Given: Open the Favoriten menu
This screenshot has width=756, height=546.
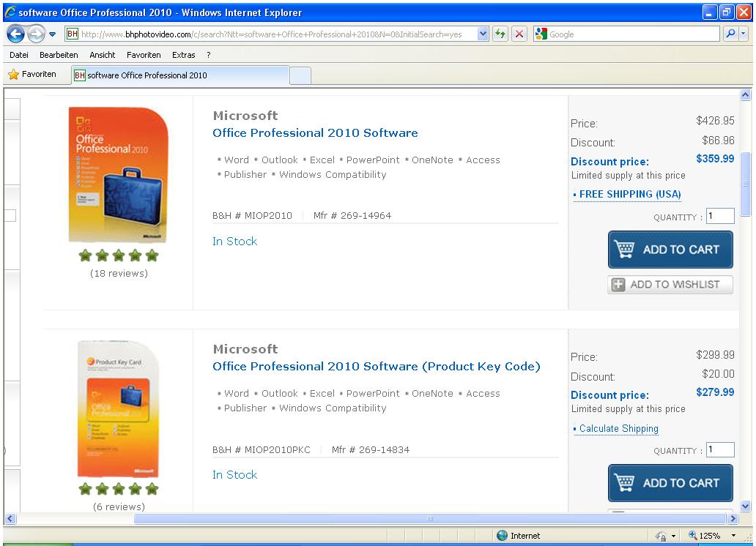Looking at the screenshot, I should [144, 55].
